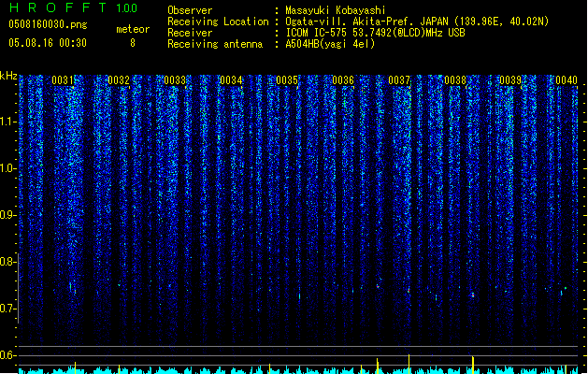Click the Observer label
Image resolution: width=588 pixels, height=374 pixels.
click(190, 10)
